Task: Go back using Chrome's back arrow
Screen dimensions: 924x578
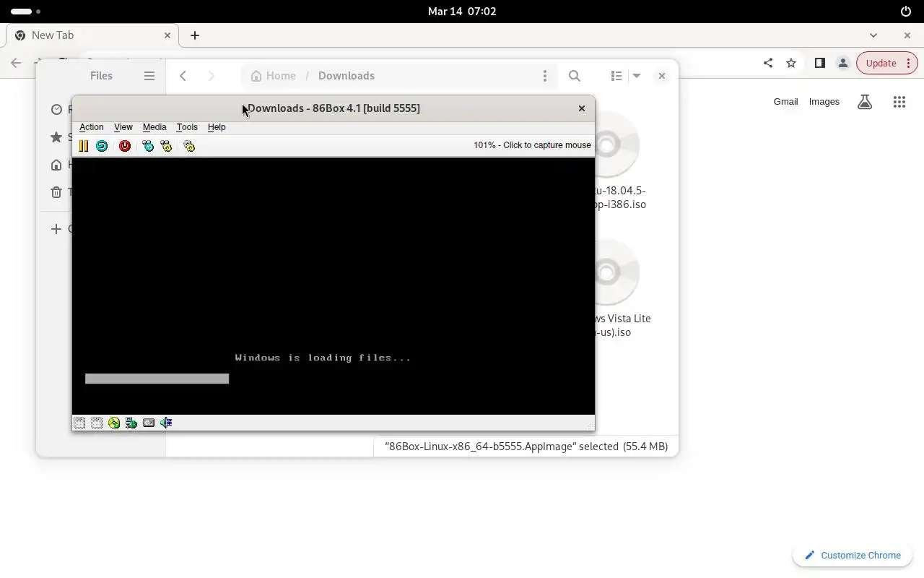Action: click(16, 63)
